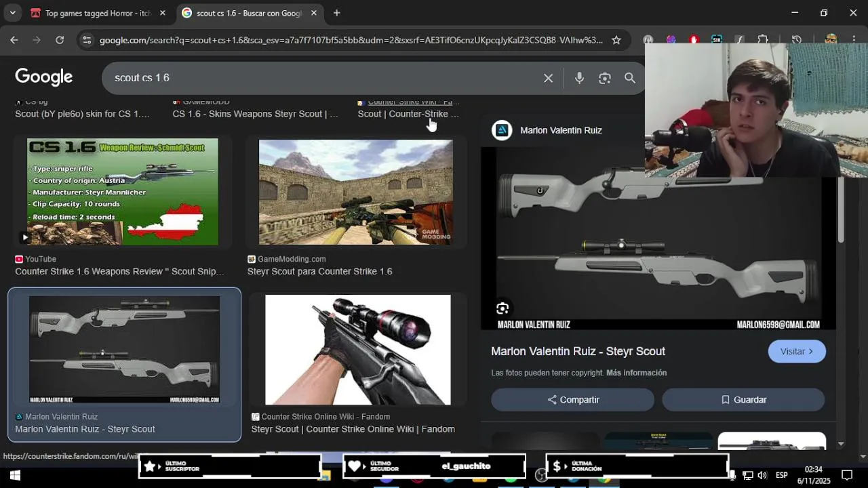Click the Visitar button
Image resolution: width=868 pixels, height=488 pixels.
click(797, 351)
